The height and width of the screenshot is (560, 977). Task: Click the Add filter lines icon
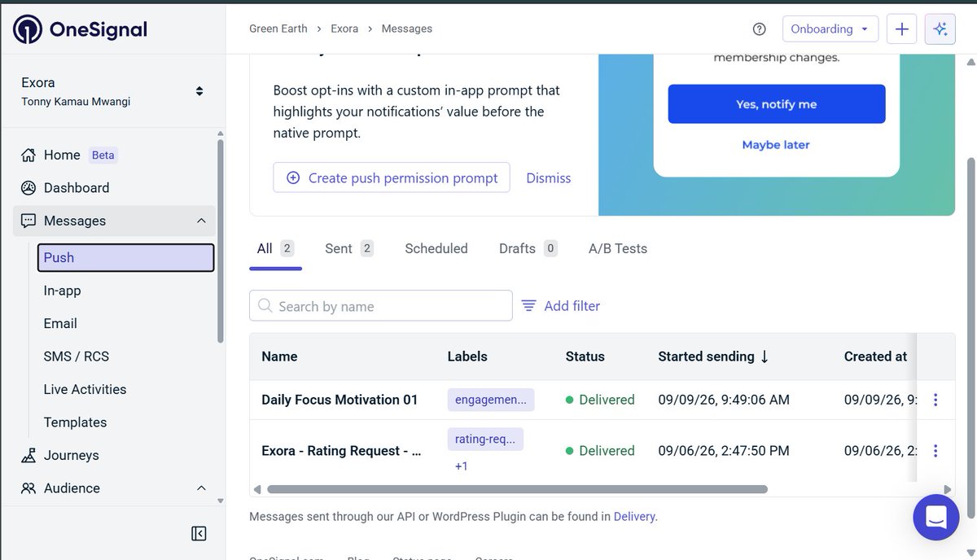point(529,306)
